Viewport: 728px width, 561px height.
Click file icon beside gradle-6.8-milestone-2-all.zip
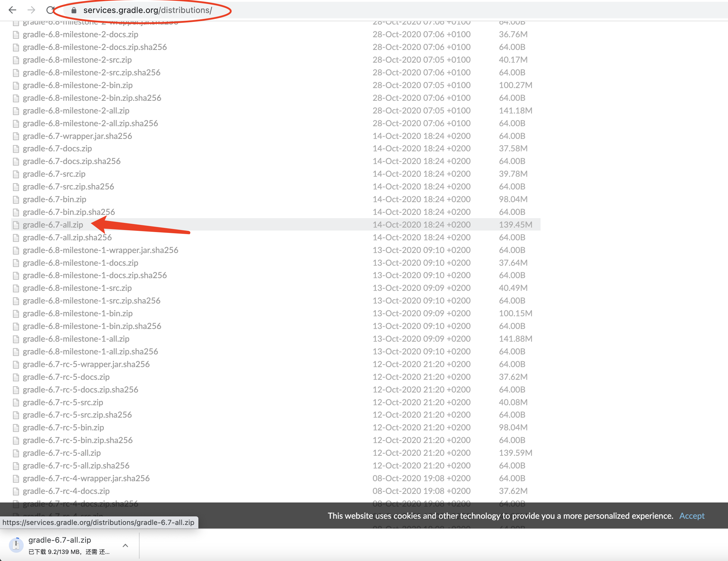tap(16, 111)
